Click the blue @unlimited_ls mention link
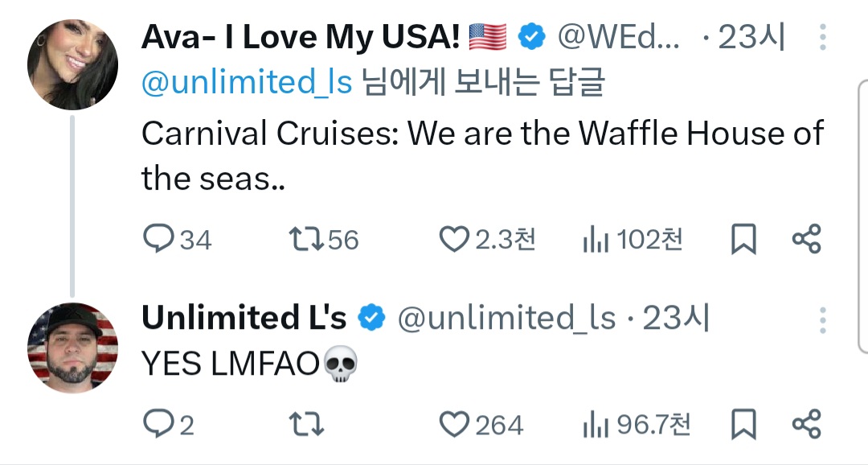868x465 pixels. (247, 83)
